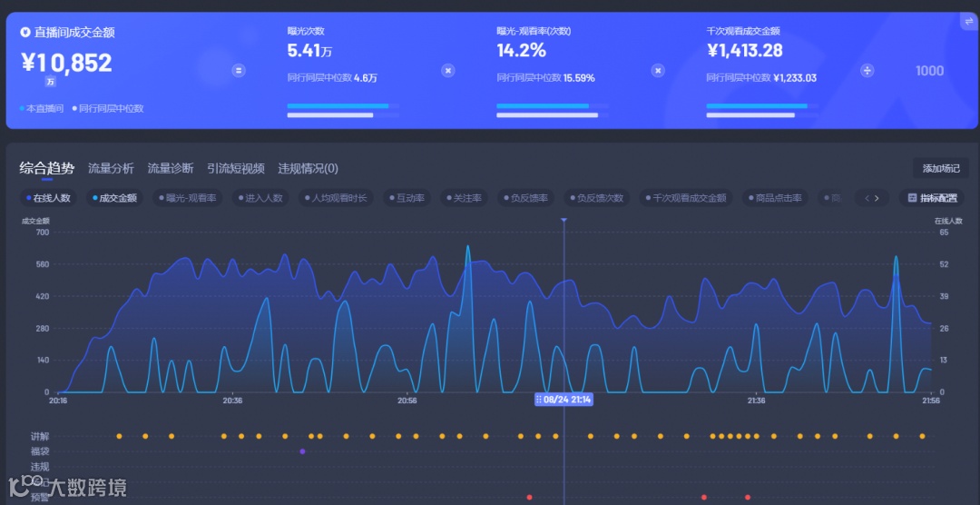Image resolution: width=980 pixels, height=505 pixels.
Task: Select the 综合趋势 tab
Action: (x=47, y=168)
